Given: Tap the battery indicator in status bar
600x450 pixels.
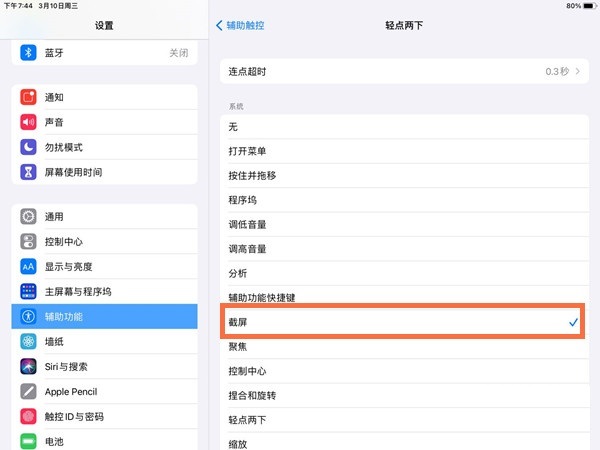Looking at the screenshot, I should tap(586, 6).
